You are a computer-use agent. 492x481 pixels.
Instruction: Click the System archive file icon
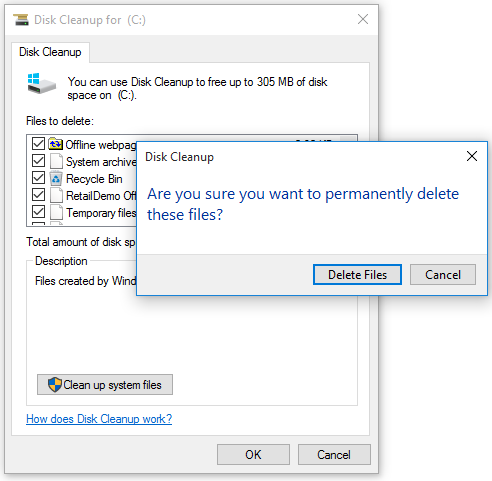pyautogui.click(x=56, y=161)
